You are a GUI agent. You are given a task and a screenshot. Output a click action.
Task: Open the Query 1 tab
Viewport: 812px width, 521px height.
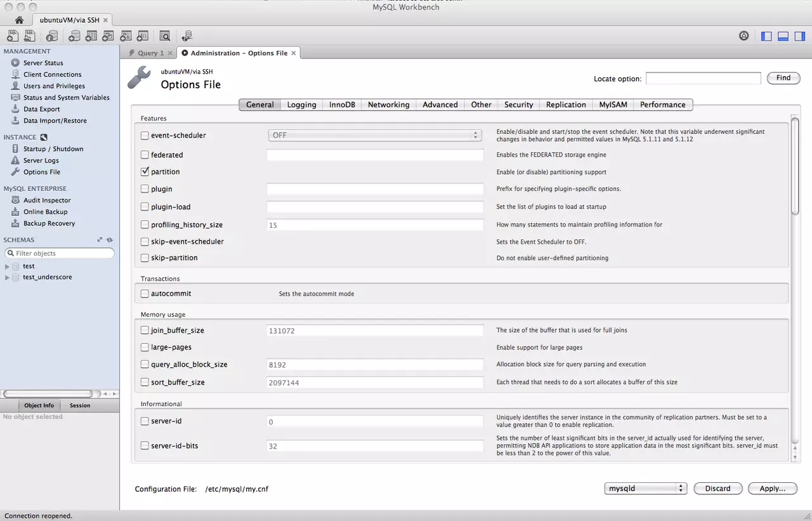click(151, 53)
